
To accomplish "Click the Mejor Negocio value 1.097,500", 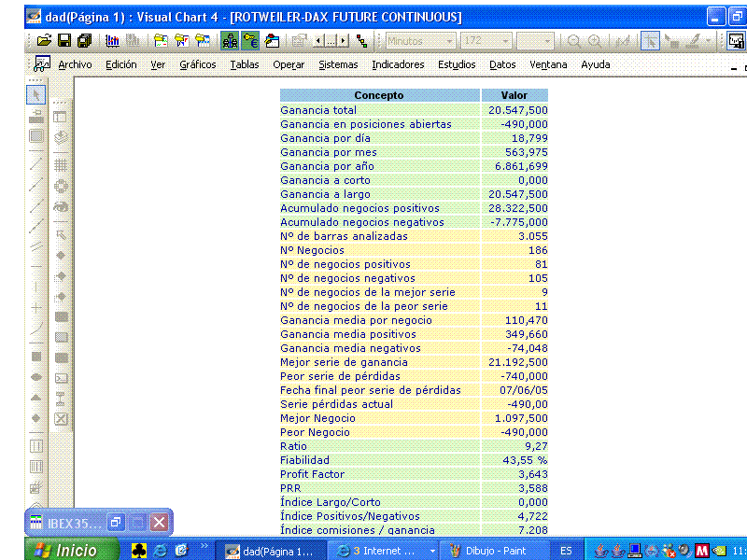I will tap(521, 418).
